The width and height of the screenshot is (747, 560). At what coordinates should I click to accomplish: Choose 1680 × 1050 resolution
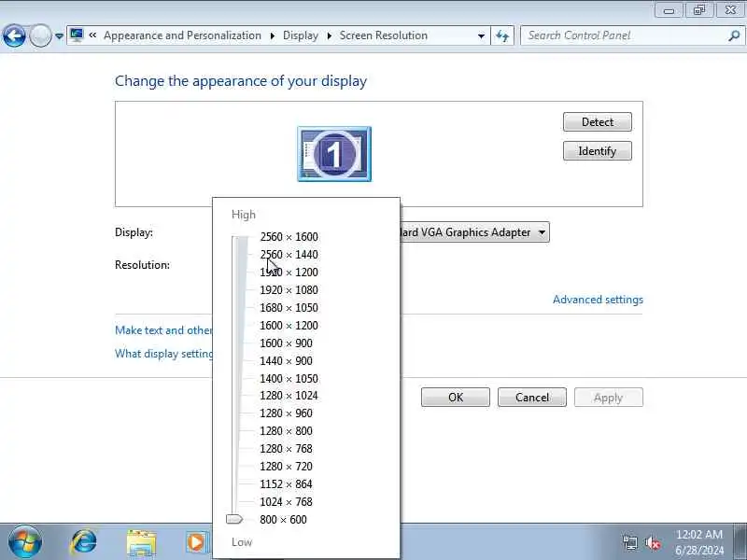pyautogui.click(x=289, y=308)
